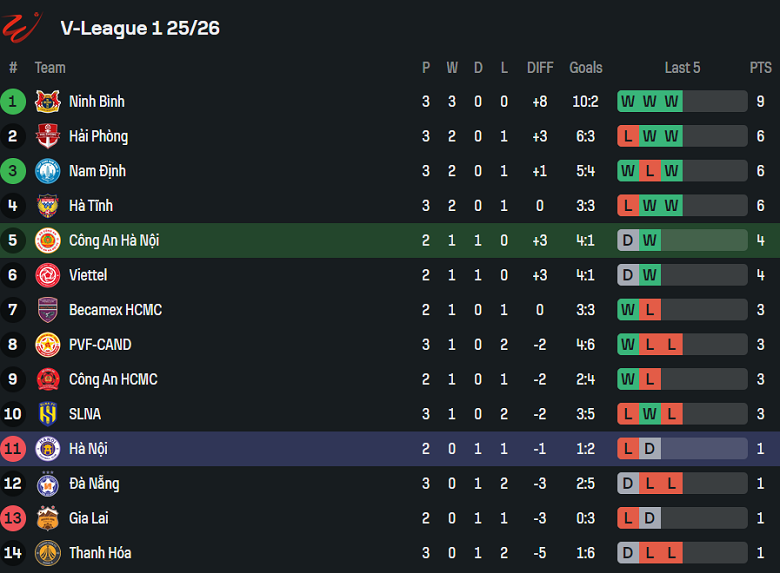
Task: Click the Hà Tĩnh club crest
Action: point(48,206)
